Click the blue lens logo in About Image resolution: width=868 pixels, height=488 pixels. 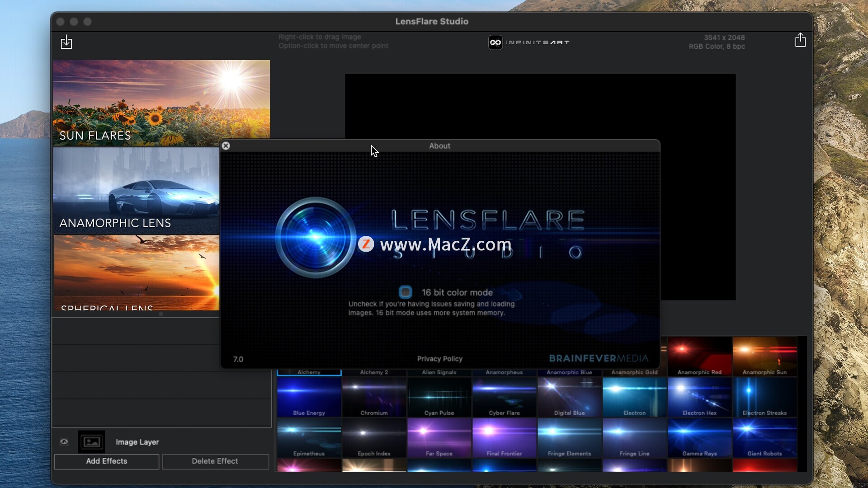pyautogui.click(x=315, y=237)
